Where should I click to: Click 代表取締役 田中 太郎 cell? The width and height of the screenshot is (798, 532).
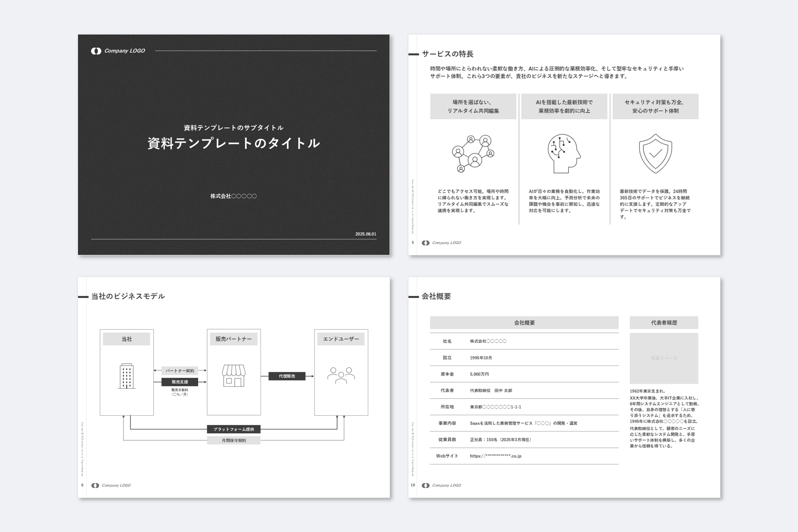tap(491, 391)
